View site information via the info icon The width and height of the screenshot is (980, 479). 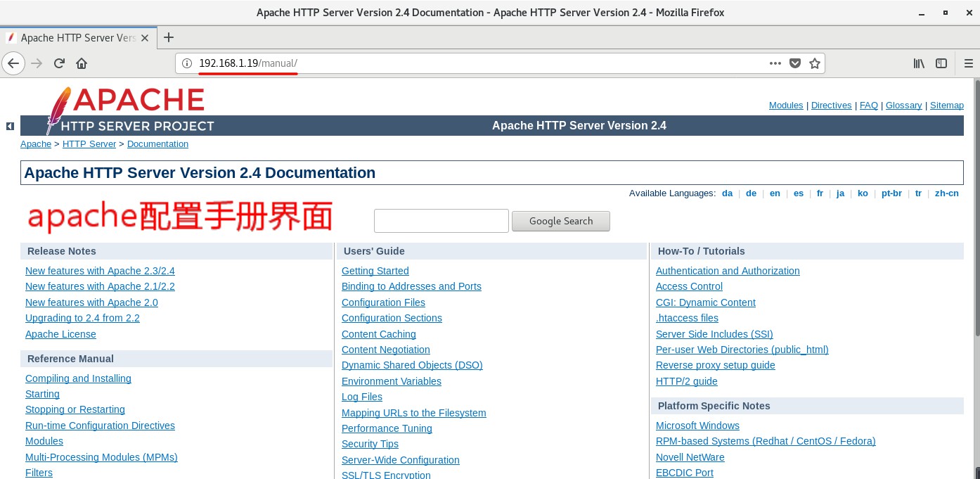click(x=186, y=63)
